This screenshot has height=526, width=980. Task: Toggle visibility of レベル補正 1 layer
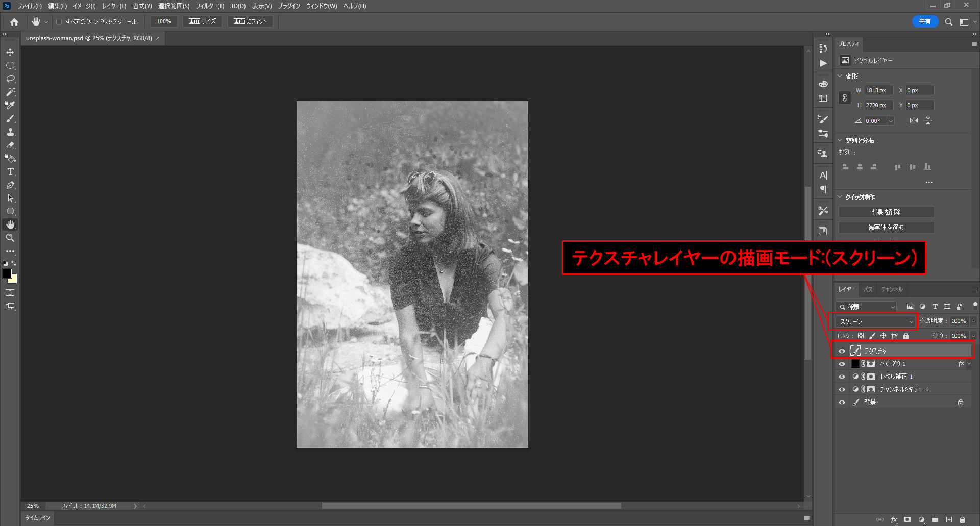(x=842, y=377)
